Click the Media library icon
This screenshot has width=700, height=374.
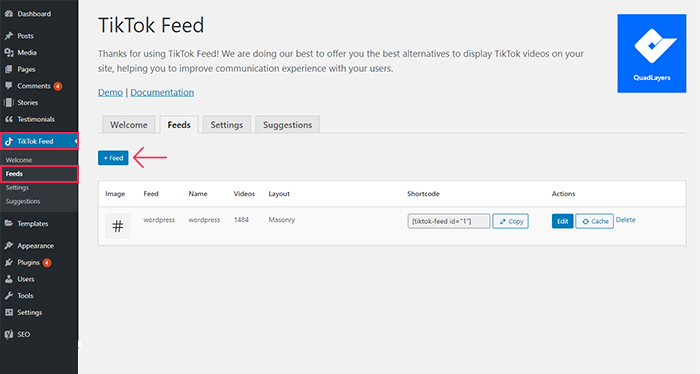click(9, 52)
